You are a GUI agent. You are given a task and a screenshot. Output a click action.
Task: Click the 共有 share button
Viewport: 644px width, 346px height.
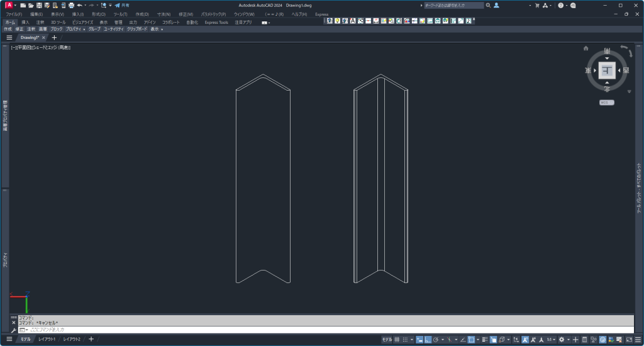[x=122, y=5]
